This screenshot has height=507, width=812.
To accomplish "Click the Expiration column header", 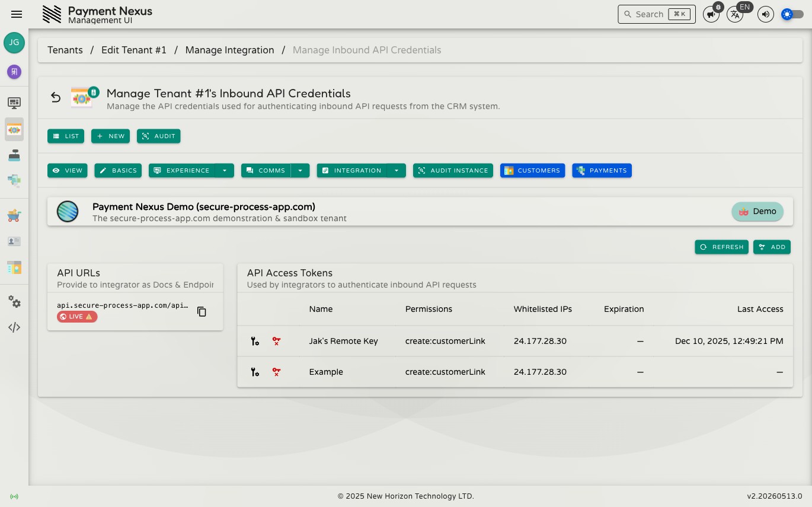I will [x=624, y=309].
